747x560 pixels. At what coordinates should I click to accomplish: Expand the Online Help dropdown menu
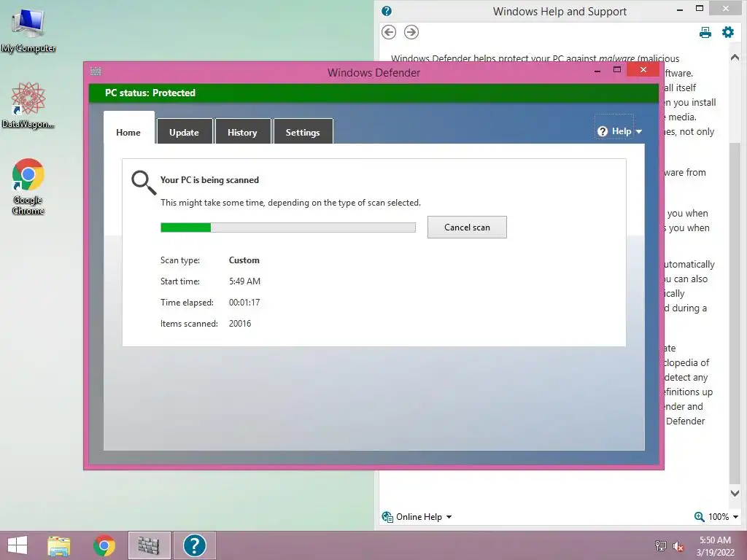(x=449, y=517)
